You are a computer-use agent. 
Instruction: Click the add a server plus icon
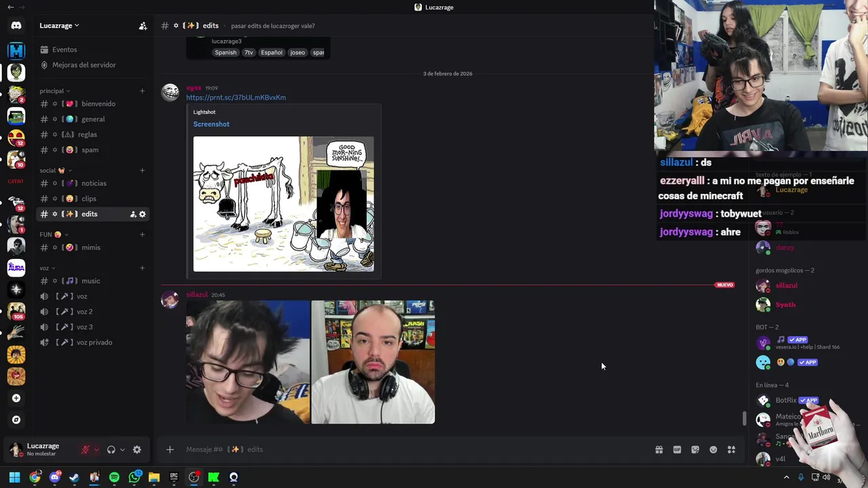click(x=16, y=398)
